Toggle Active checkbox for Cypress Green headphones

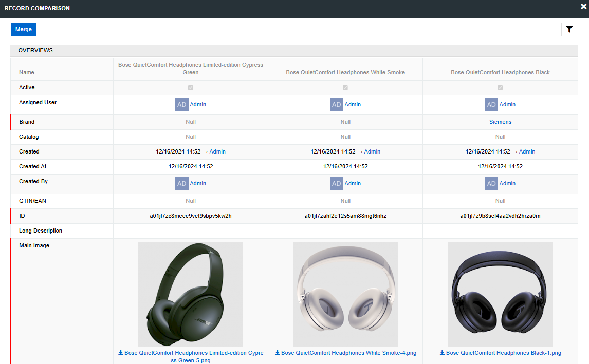(x=191, y=87)
